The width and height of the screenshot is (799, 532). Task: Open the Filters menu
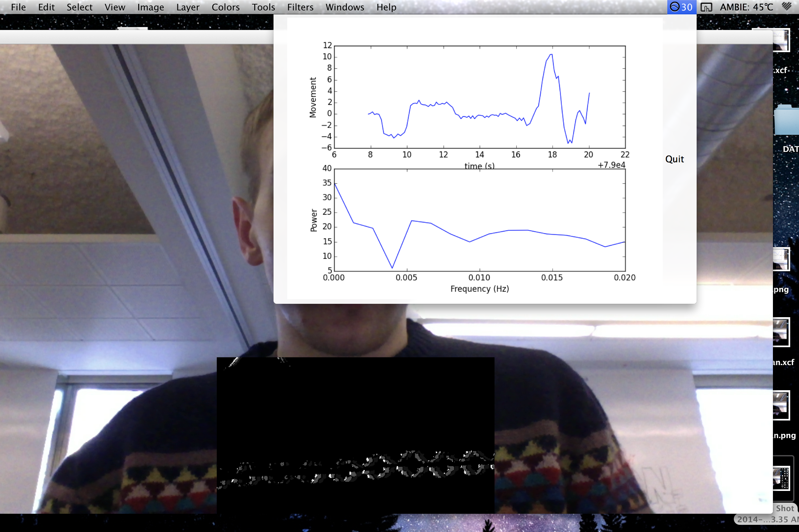point(300,7)
